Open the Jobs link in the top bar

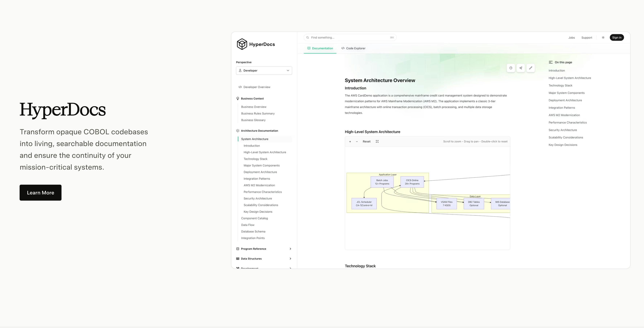571,38
